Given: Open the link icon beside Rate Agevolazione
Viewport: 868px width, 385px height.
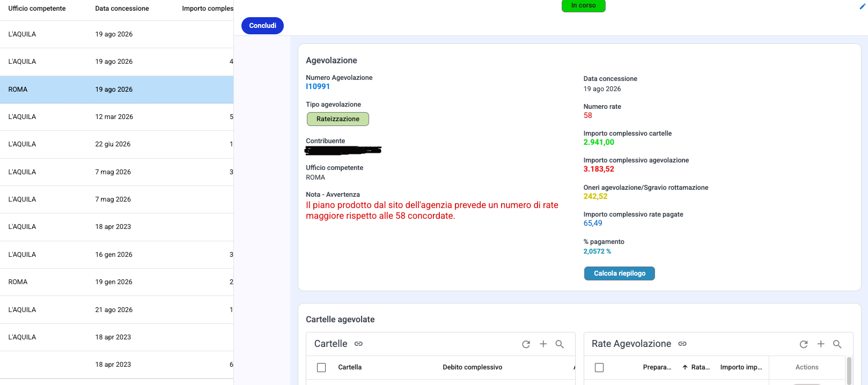Looking at the screenshot, I should (682, 344).
